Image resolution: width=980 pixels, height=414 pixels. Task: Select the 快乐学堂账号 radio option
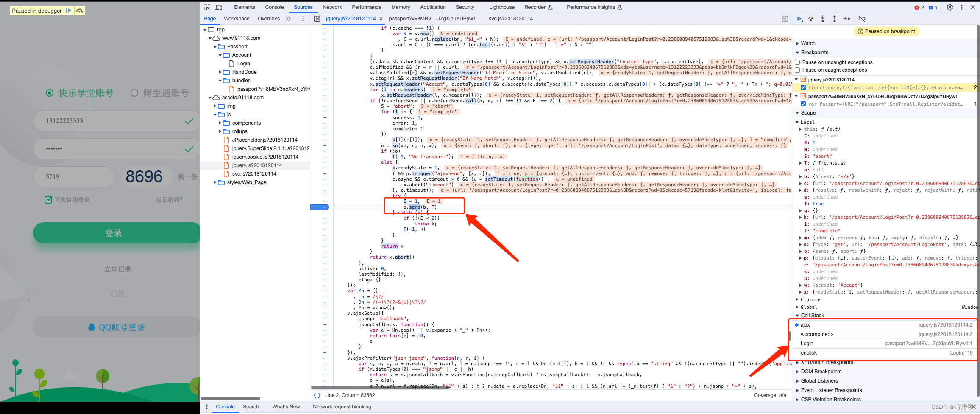coord(50,93)
